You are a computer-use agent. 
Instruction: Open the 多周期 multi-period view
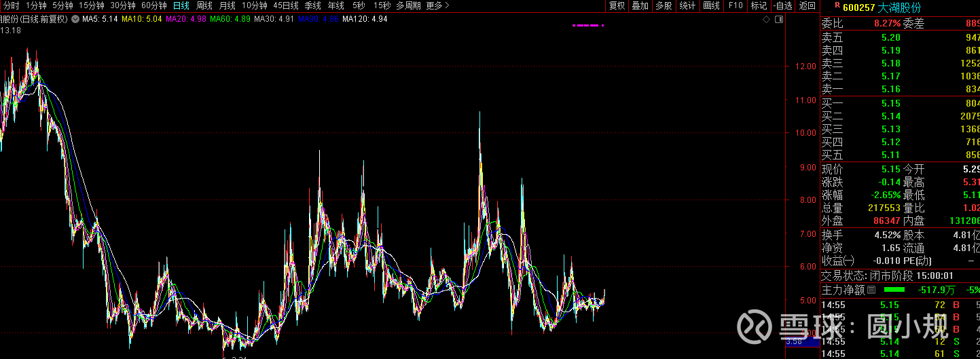(x=409, y=5)
